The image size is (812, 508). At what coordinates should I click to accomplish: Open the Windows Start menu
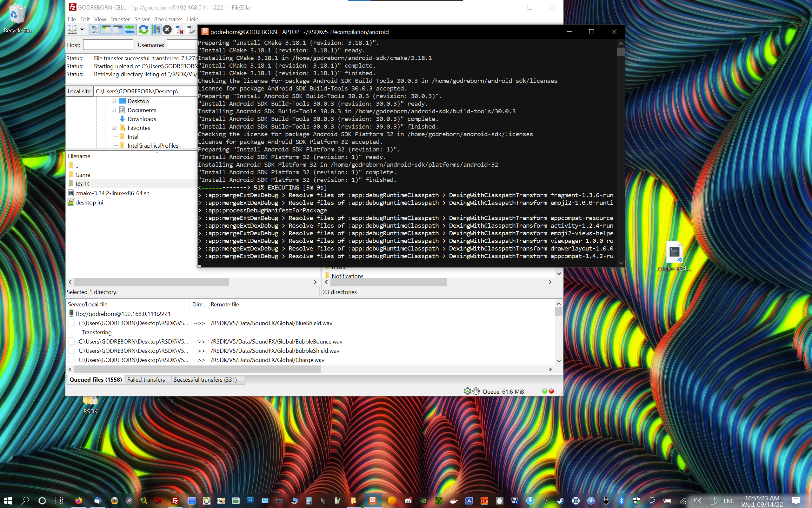(x=8, y=501)
